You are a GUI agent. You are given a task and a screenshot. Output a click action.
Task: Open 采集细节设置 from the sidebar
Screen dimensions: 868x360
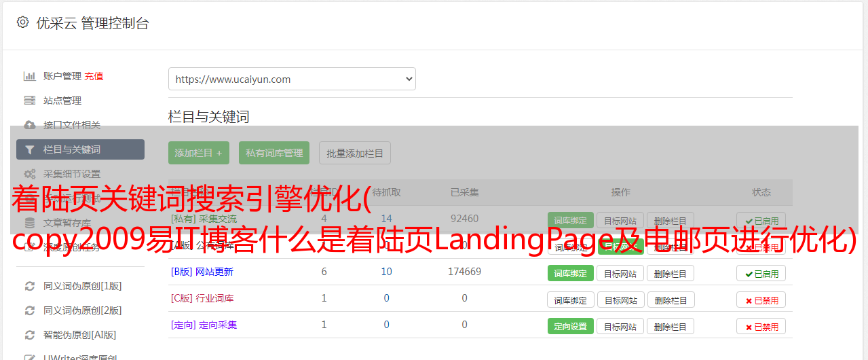pos(72,174)
